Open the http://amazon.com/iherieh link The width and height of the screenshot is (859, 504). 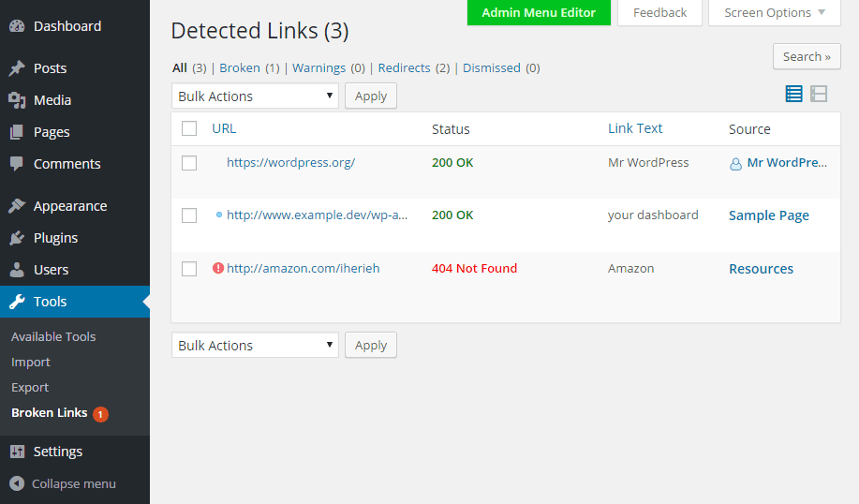pyautogui.click(x=303, y=268)
